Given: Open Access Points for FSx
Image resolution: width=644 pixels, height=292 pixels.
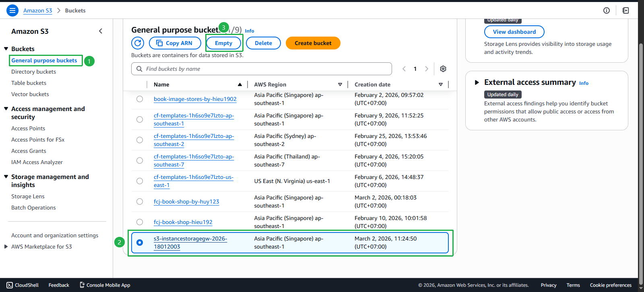Looking at the screenshot, I should point(38,140).
